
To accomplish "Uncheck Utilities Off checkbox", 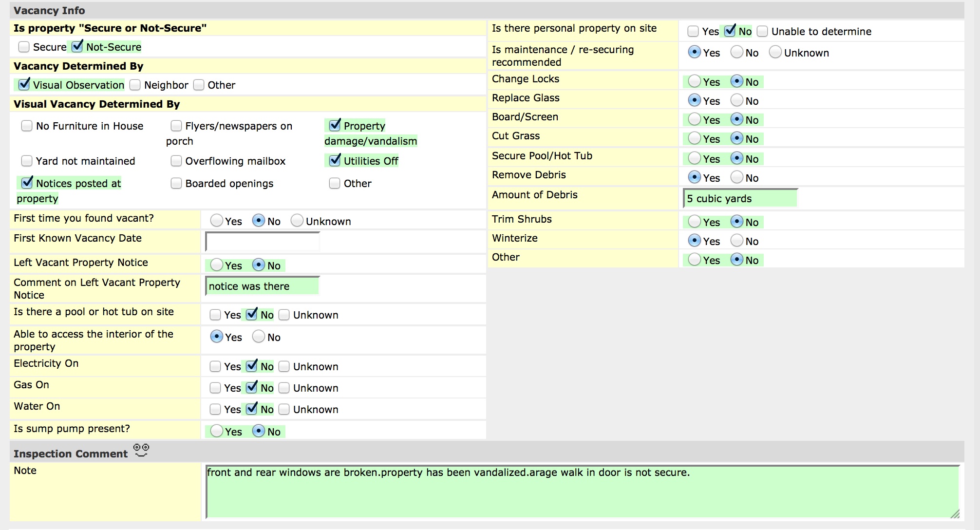I will (335, 160).
